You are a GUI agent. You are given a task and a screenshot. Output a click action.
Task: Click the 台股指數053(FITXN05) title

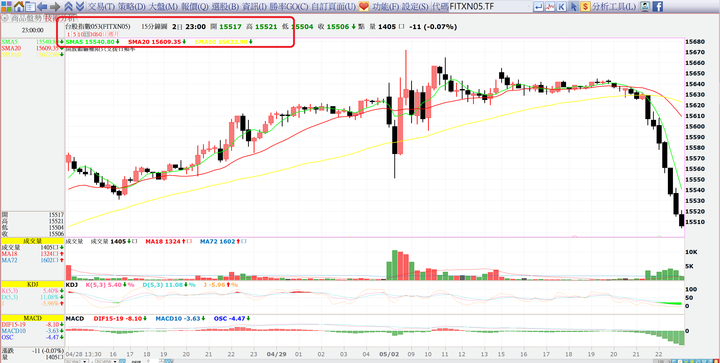coord(98,27)
